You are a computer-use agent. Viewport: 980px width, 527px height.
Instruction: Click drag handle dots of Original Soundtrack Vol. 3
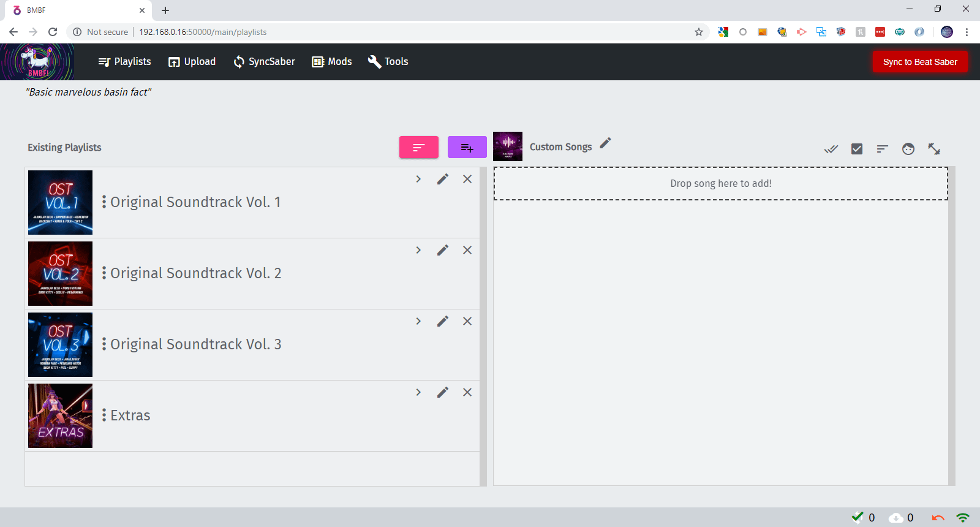(x=104, y=344)
